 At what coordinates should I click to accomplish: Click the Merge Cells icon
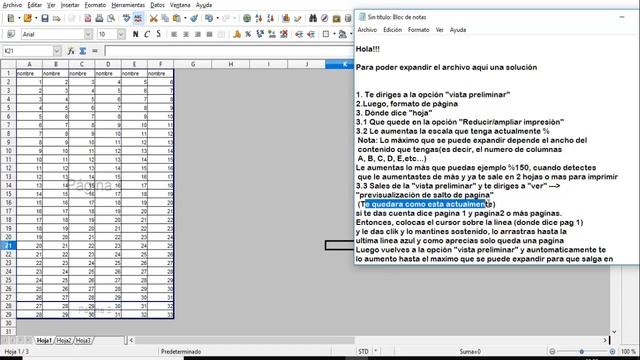point(221,34)
